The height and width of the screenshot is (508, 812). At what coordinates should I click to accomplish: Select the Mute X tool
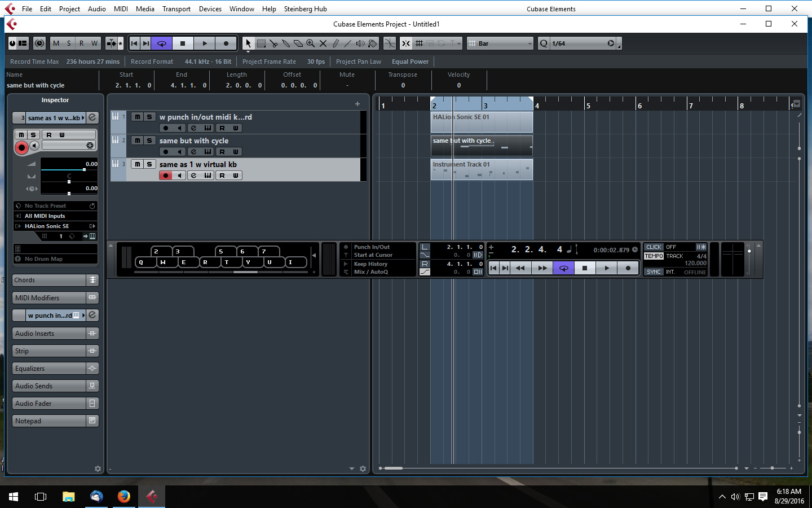[323, 43]
